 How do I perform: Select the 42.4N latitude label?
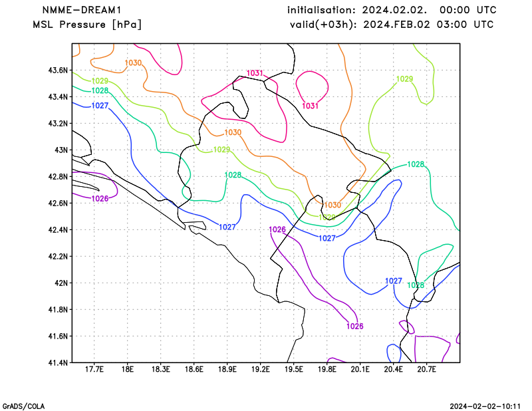[58, 229]
